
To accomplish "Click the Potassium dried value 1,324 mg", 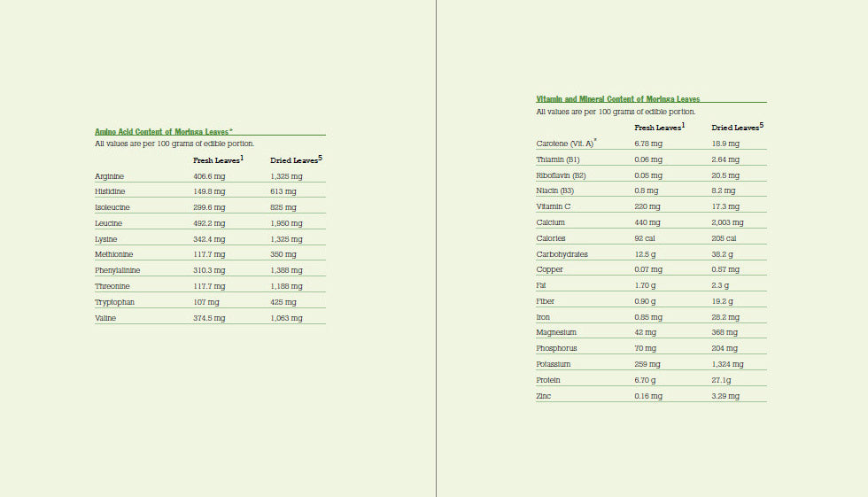I will [727, 364].
